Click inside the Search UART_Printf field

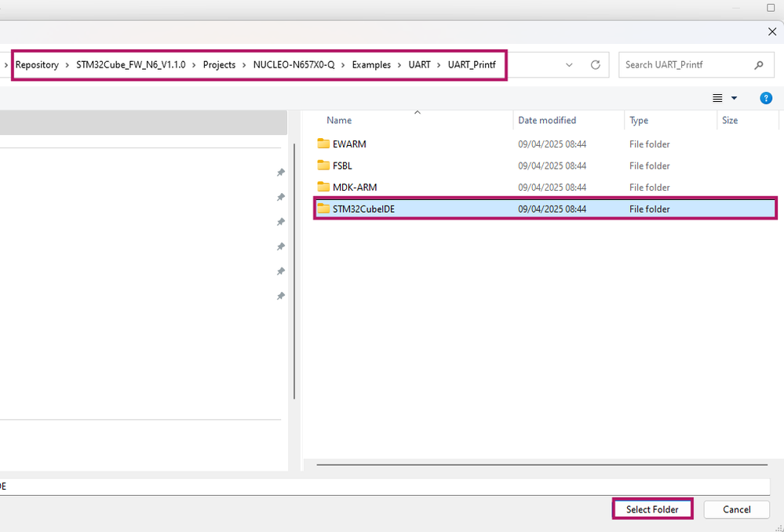point(687,65)
